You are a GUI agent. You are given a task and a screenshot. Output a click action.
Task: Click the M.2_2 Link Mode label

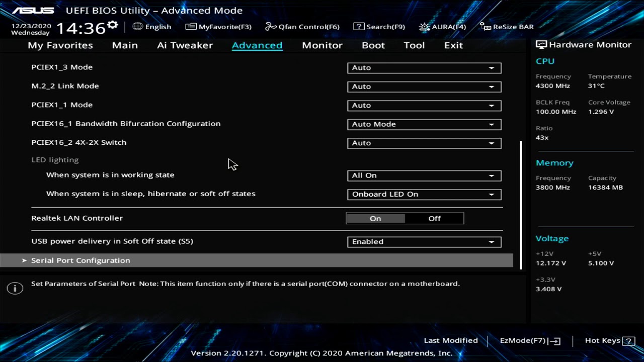point(65,86)
